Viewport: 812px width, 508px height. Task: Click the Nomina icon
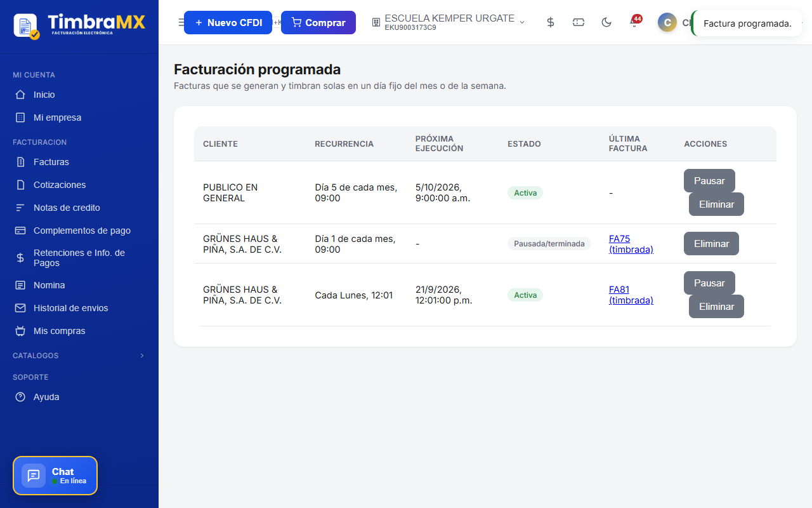tap(20, 285)
